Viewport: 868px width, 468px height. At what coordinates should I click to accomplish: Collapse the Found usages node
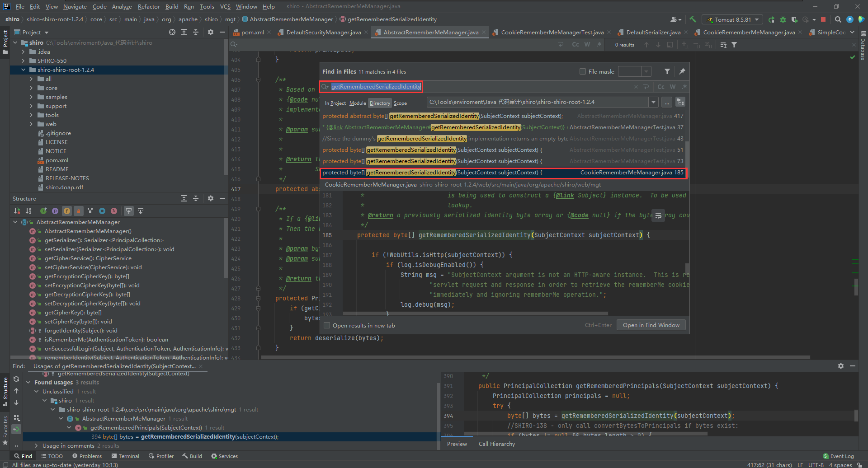pos(28,382)
